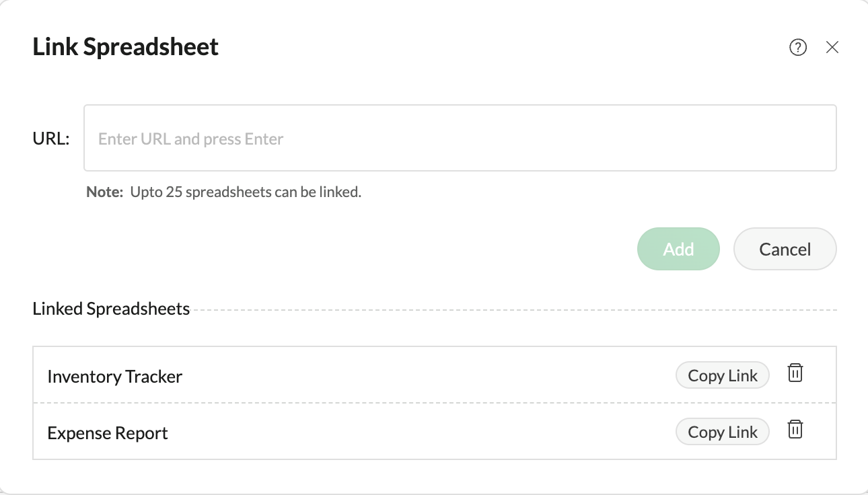Focus the URL input field
The width and height of the screenshot is (868, 495).
pyautogui.click(x=460, y=139)
